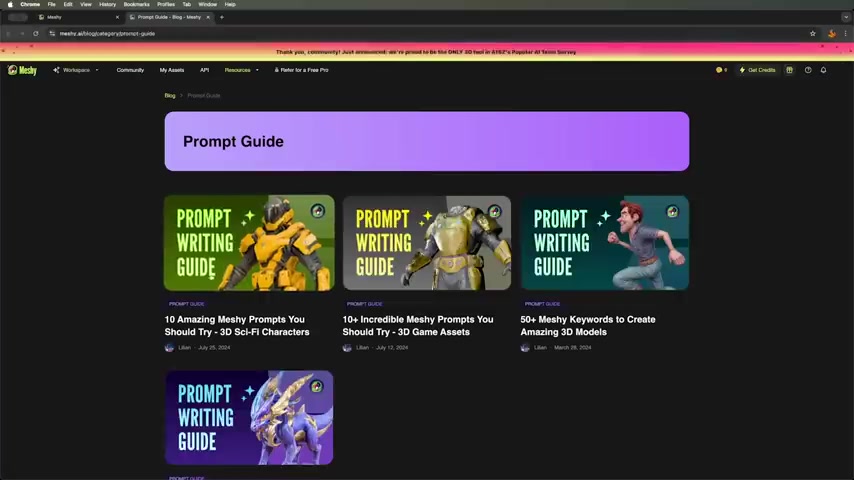Open the help question mark icon
The width and height of the screenshot is (854, 480).
point(808,70)
